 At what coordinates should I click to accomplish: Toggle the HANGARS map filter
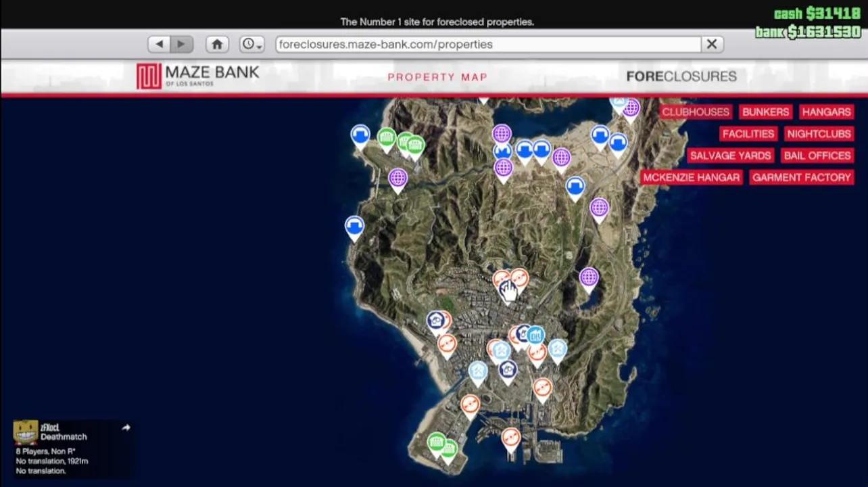[826, 112]
